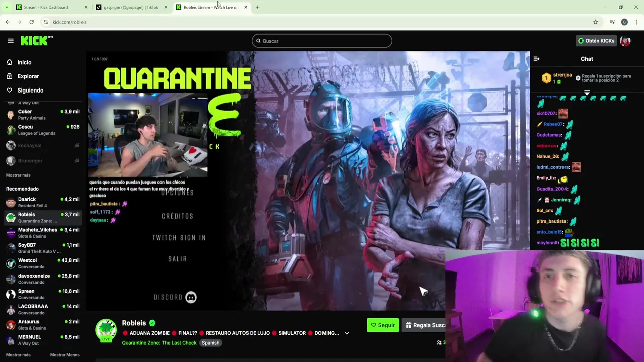Open kechaysol offline channel

coord(43,145)
